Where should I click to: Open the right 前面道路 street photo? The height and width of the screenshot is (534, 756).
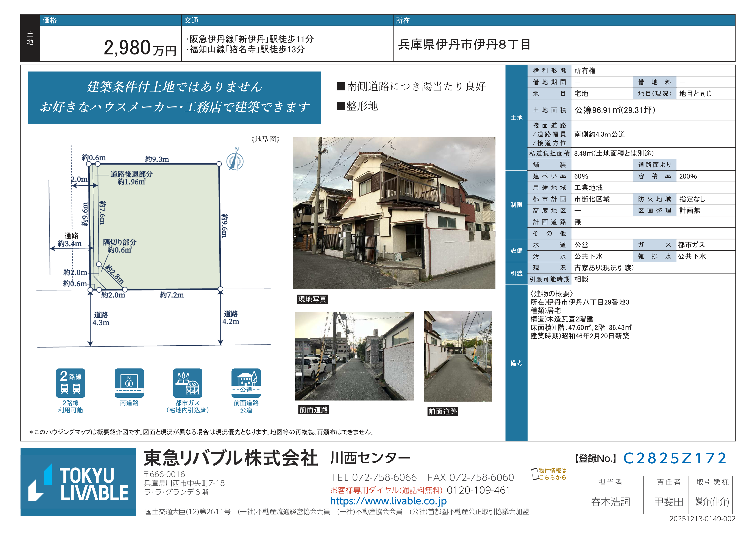pyautogui.click(x=458, y=356)
